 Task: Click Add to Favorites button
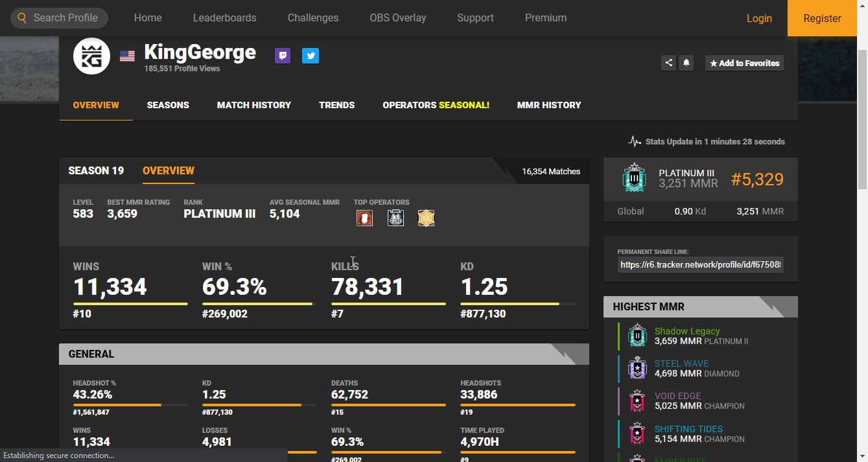[744, 63]
